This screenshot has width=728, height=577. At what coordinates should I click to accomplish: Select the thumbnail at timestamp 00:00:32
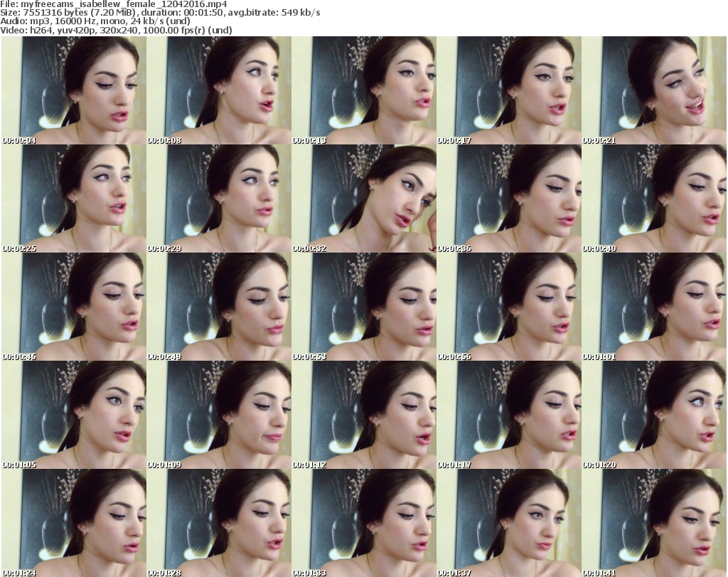(x=364, y=198)
